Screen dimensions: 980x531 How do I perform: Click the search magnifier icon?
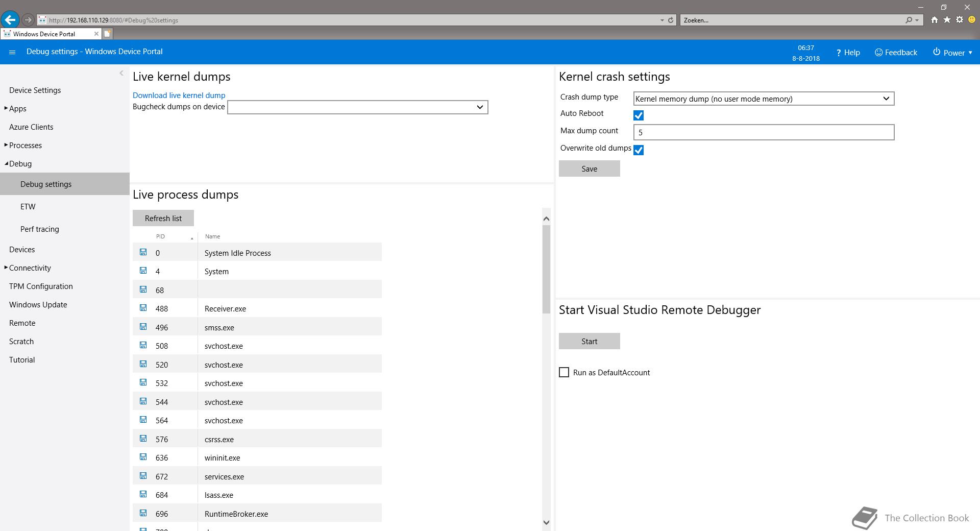(909, 20)
